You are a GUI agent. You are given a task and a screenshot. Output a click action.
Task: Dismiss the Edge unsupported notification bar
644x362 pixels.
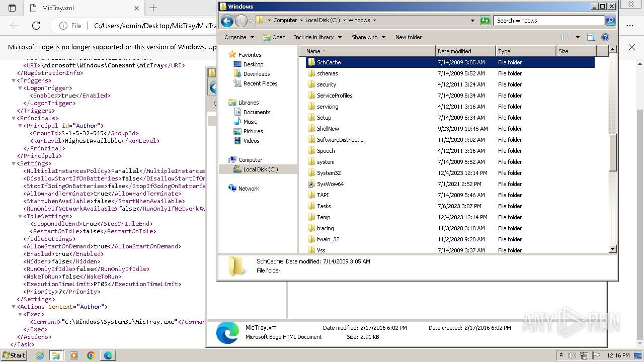(632, 47)
